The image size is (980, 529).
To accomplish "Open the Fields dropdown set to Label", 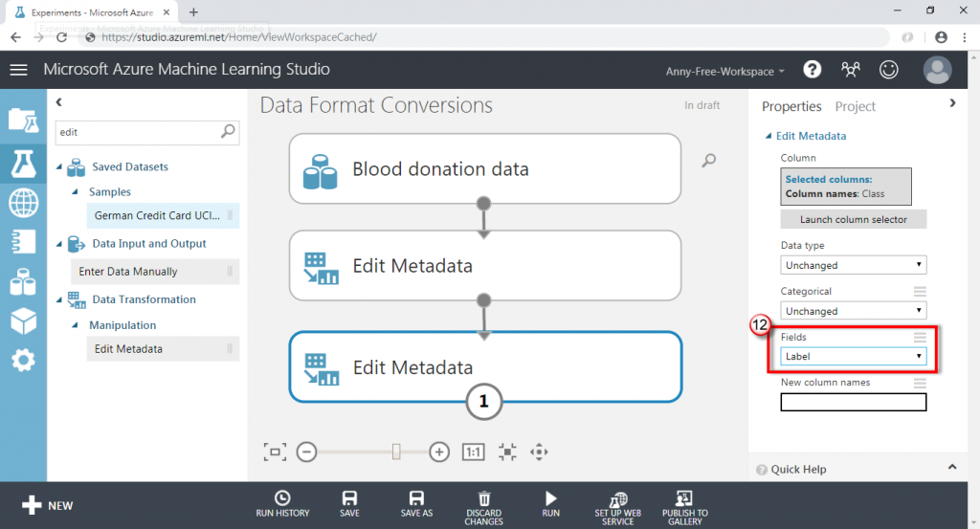I will click(x=853, y=356).
